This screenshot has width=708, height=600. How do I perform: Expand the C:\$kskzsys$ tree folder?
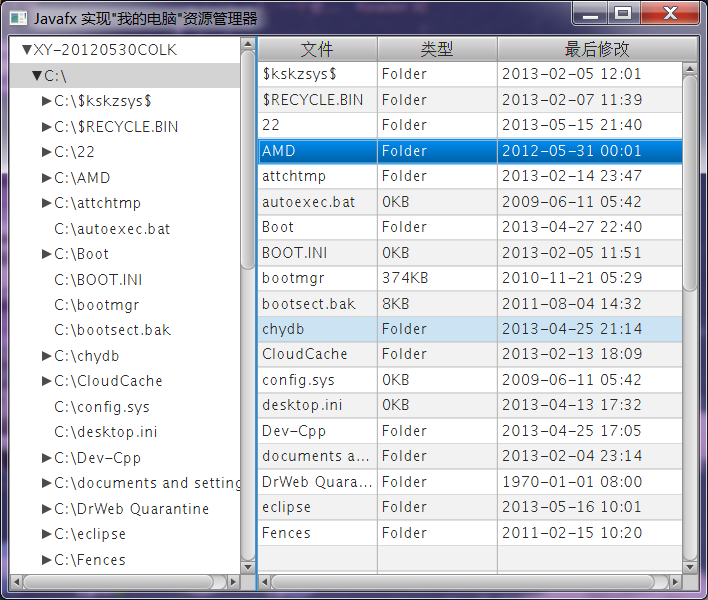coord(47,101)
